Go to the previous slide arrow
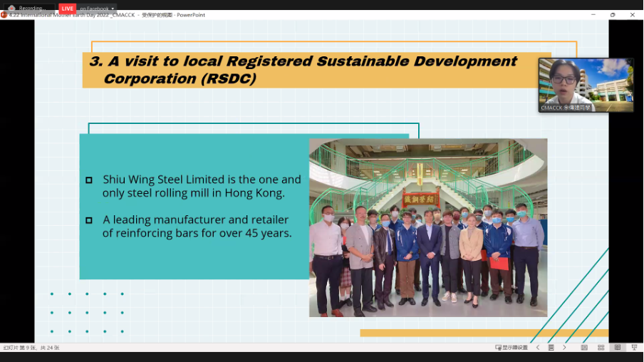The image size is (644, 362). click(538, 348)
